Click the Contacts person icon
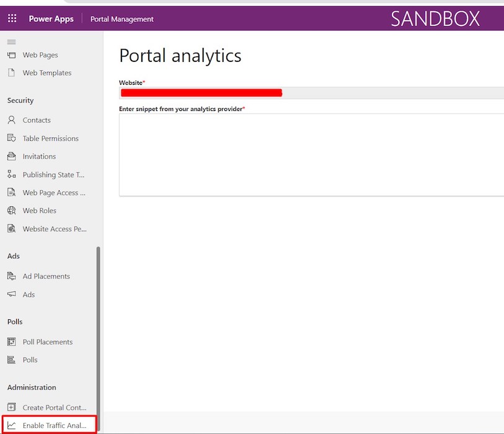 click(11, 120)
